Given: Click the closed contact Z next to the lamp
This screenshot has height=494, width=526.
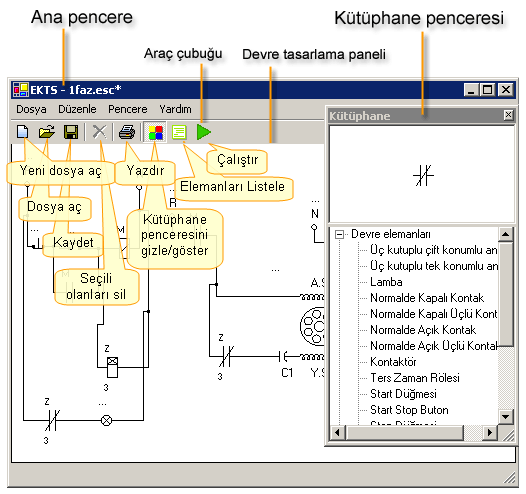Looking at the screenshot, I should pyautogui.click(x=53, y=420).
